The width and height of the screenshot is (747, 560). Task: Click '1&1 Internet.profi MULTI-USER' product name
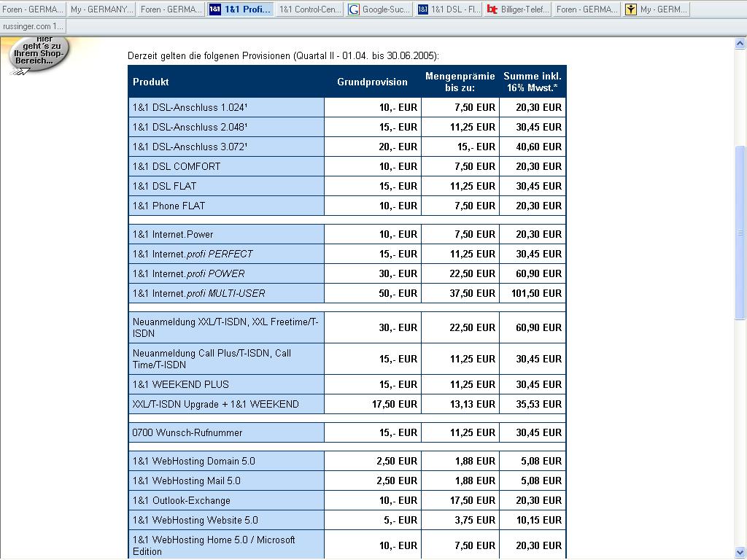pos(198,293)
